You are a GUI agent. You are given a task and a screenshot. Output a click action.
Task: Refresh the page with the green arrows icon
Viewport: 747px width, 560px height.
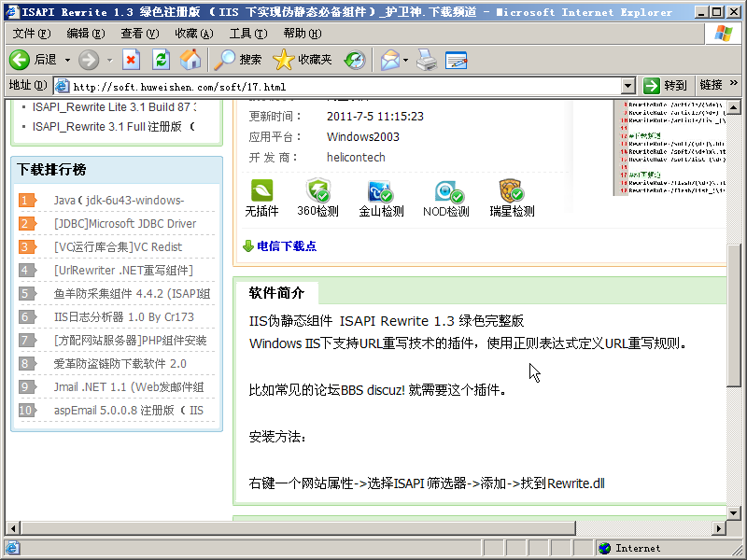point(161,60)
